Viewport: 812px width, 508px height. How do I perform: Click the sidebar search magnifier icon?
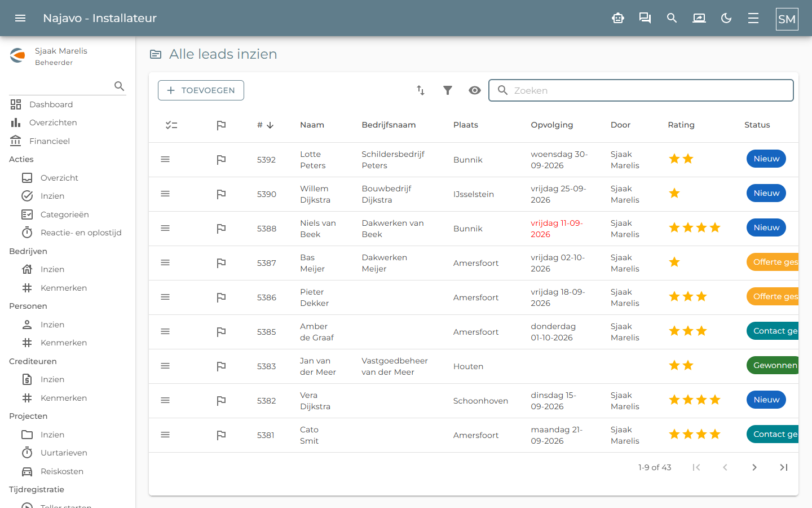(119, 86)
